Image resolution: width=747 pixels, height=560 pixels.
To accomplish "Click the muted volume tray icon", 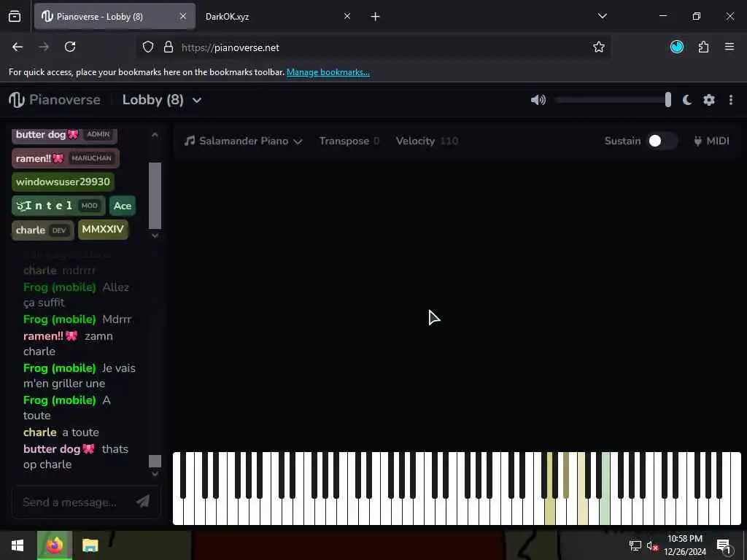I will point(652,546).
